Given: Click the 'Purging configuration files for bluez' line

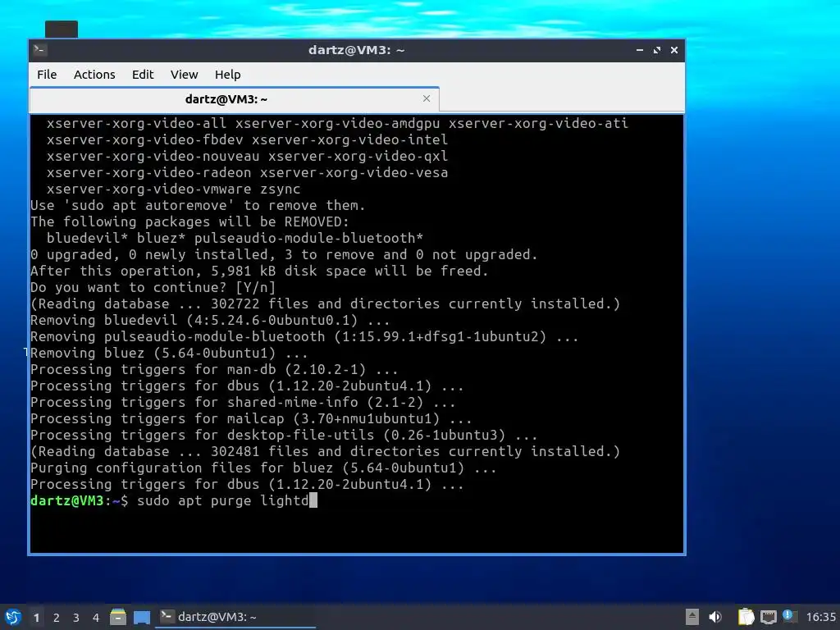Looking at the screenshot, I should click(x=263, y=468).
